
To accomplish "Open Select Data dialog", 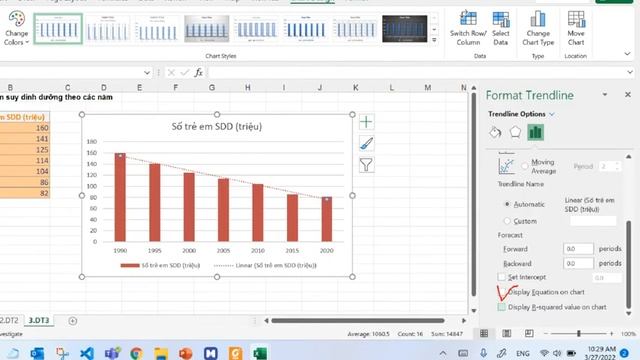I will click(x=501, y=28).
